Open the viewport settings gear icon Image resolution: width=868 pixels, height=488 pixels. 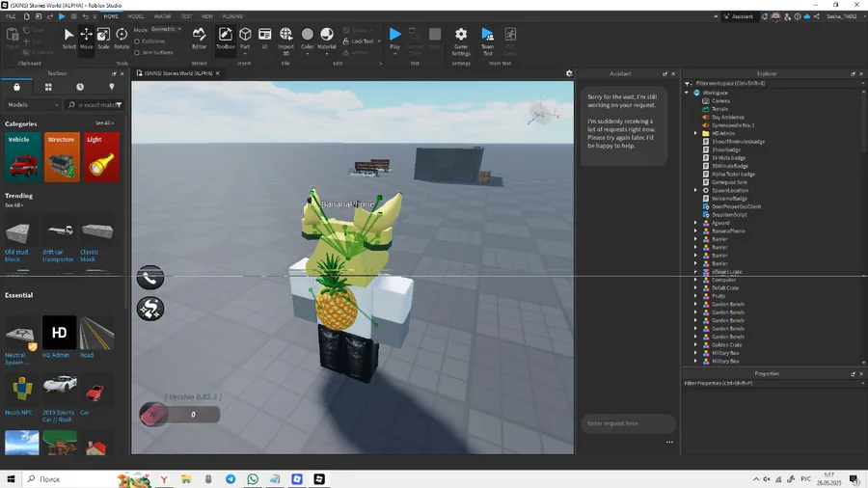569,73
